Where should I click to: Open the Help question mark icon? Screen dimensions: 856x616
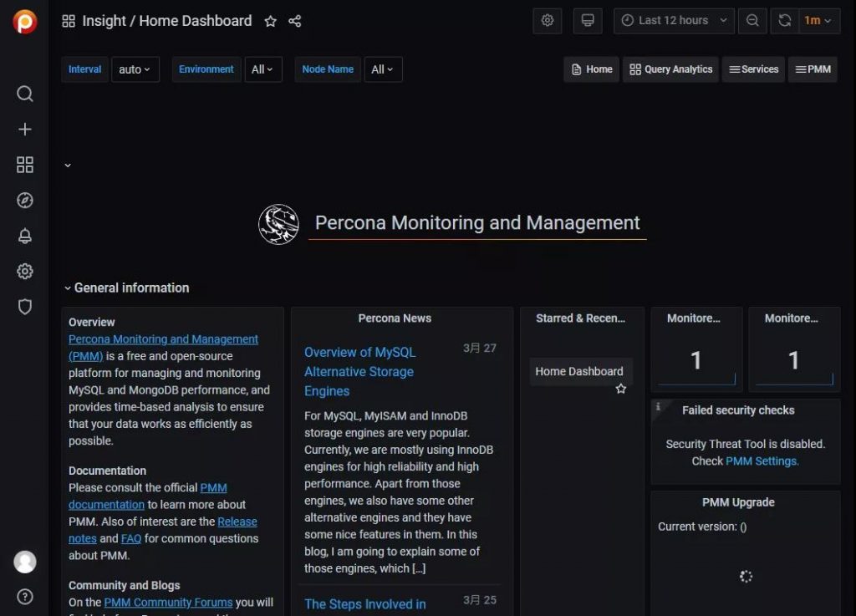24,597
